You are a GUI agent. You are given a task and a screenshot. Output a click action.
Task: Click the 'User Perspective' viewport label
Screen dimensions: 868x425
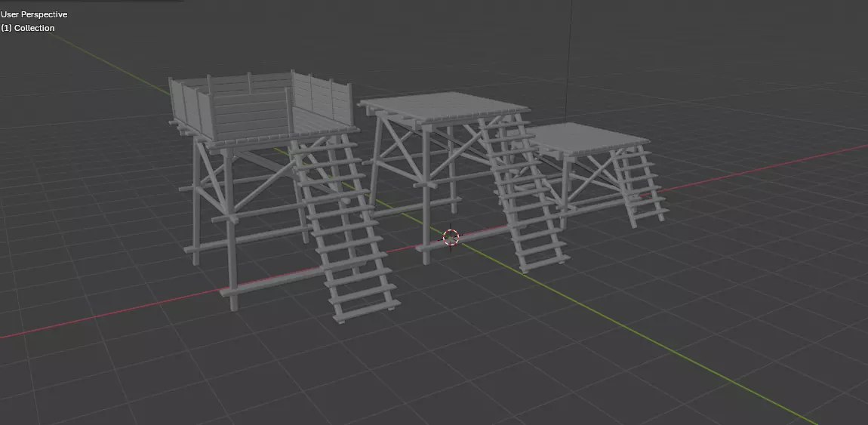coord(34,14)
